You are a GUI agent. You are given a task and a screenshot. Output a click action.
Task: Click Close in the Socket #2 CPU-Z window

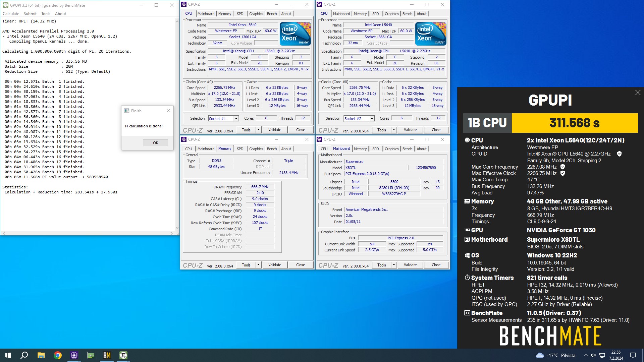tap(436, 130)
